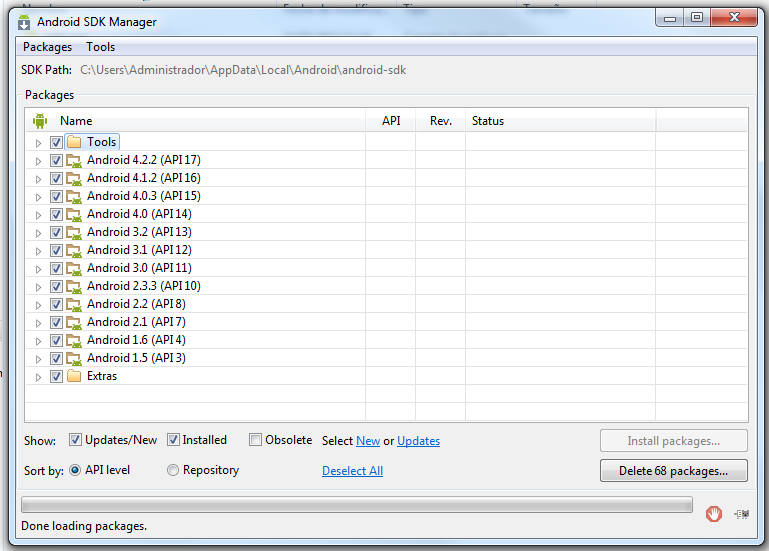This screenshot has width=769, height=551.
Task: Click the green Android robot header icon
Action: point(40,121)
